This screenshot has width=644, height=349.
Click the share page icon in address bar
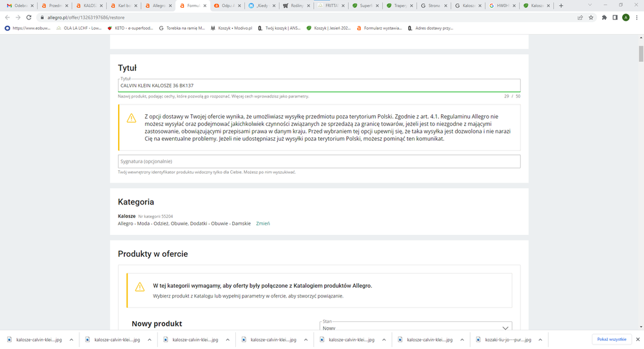coord(580,17)
